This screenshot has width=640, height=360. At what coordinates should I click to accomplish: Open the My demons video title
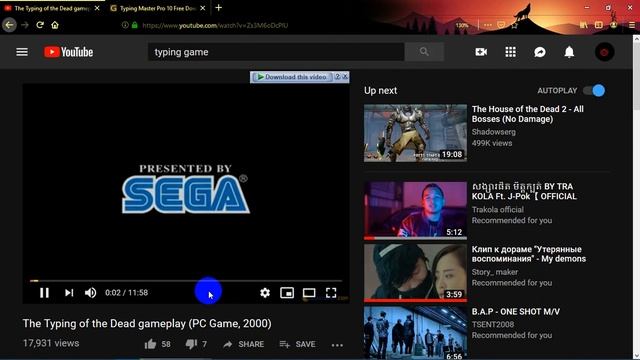529,254
